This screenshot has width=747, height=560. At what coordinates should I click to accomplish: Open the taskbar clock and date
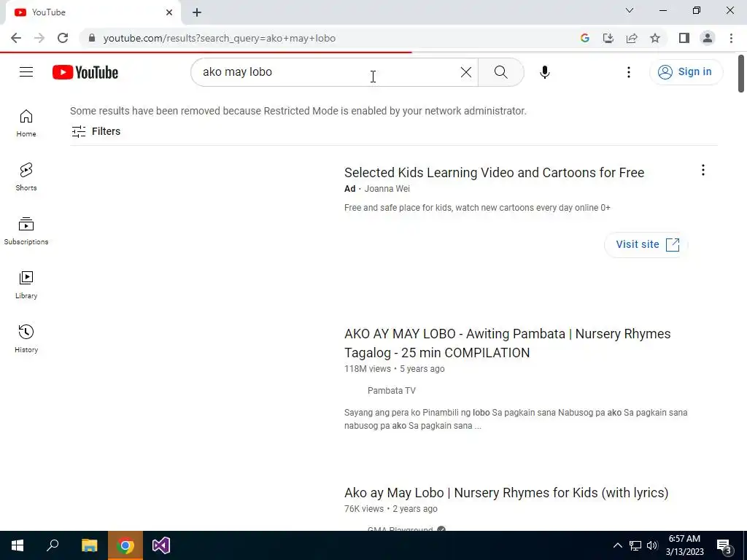[684, 545]
